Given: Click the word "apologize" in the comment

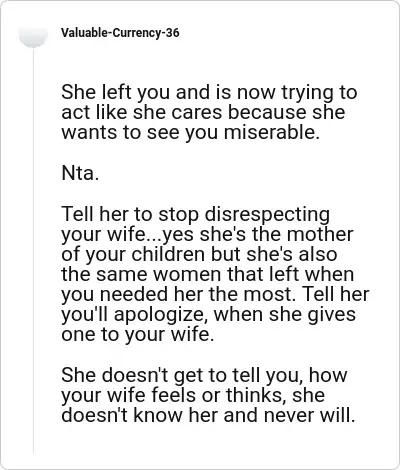Looking at the screenshot, I should click(159, 315).
